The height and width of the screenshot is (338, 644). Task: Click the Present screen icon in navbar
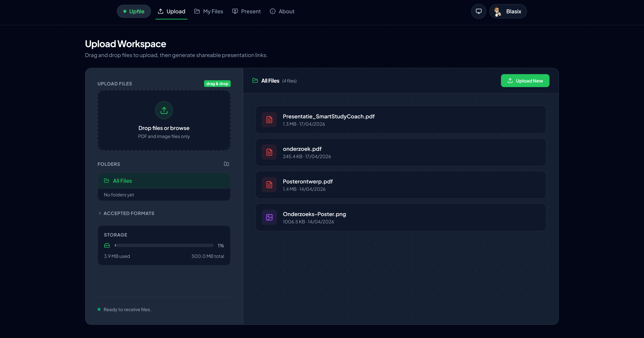[235, 11]
